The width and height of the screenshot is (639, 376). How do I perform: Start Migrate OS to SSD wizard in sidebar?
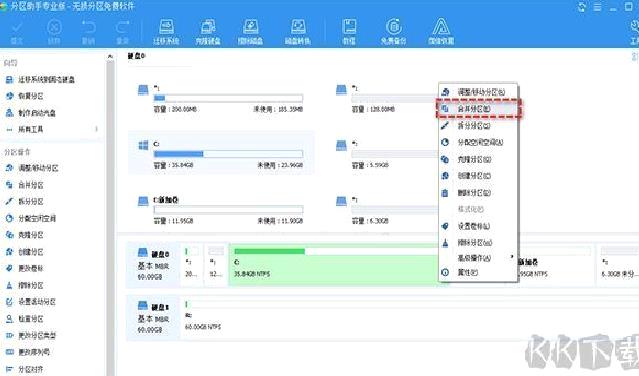pos(40,79)
